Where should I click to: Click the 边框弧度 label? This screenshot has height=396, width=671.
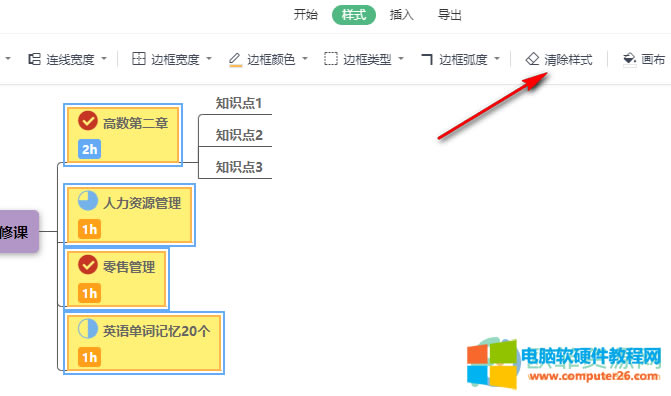pos(463,60)
